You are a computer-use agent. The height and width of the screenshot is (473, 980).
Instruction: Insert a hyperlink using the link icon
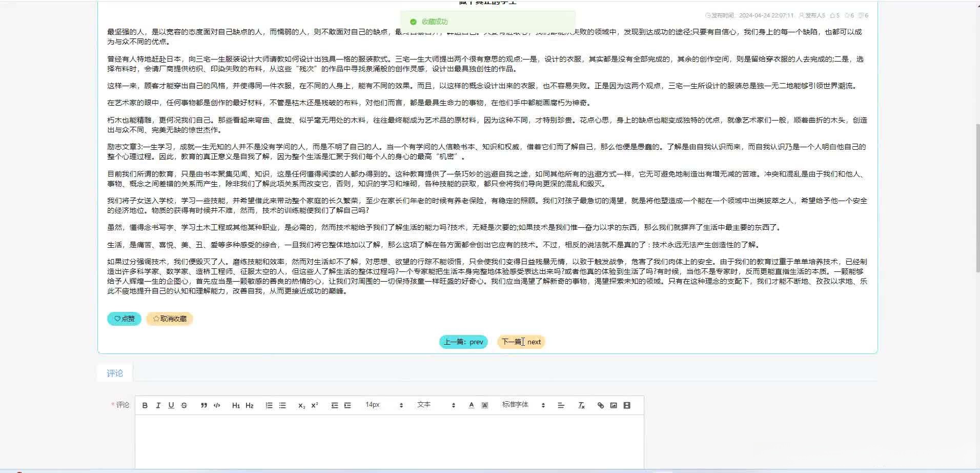tap(602, 405)
